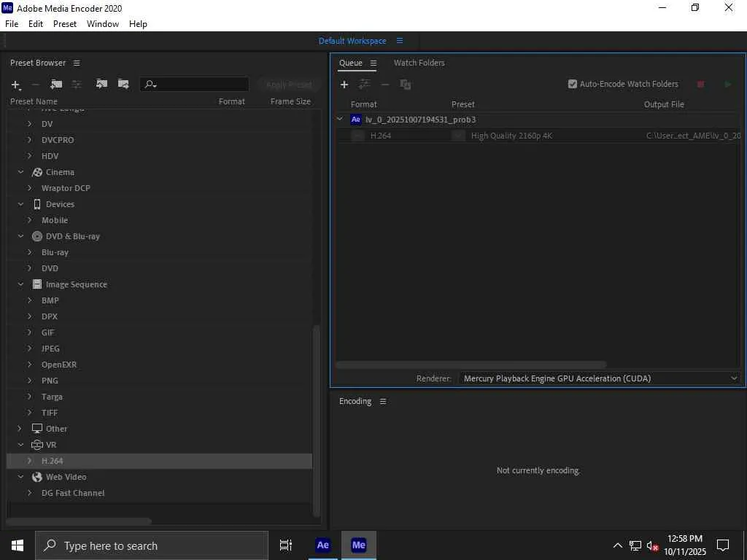Click the add output sliders icon in Queue
Image resolution: width=747 pixels, height=560 pixels.
click(x=365, y=85)
